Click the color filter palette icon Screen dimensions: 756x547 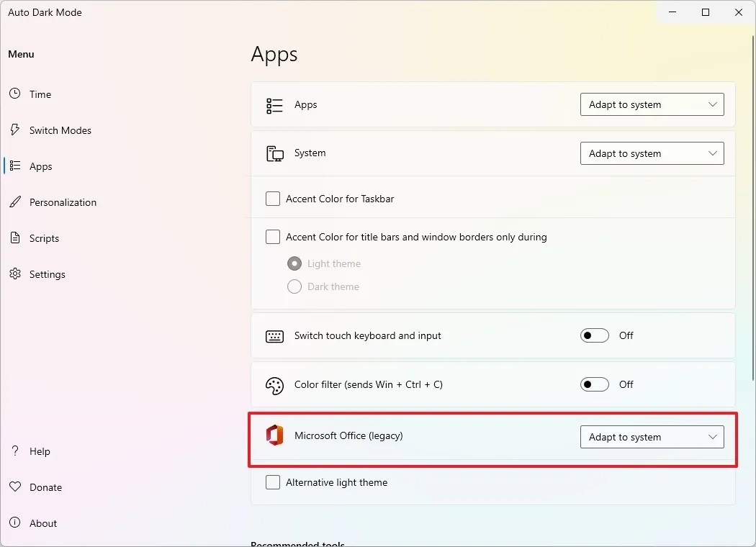click(x=274, y=384)
